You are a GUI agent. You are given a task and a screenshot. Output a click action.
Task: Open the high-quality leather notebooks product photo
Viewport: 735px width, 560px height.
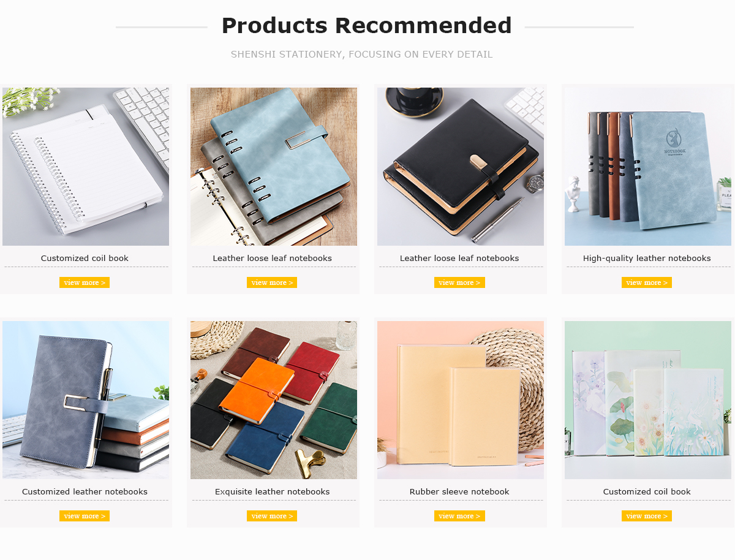click(648, 167)
